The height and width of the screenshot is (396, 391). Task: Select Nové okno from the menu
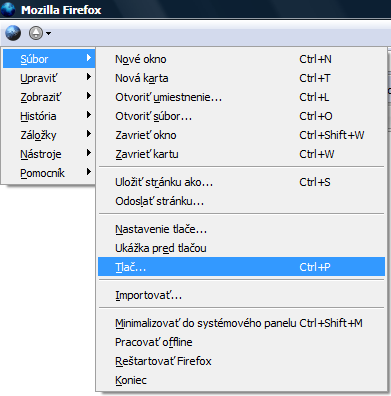[x=241, y=59]
